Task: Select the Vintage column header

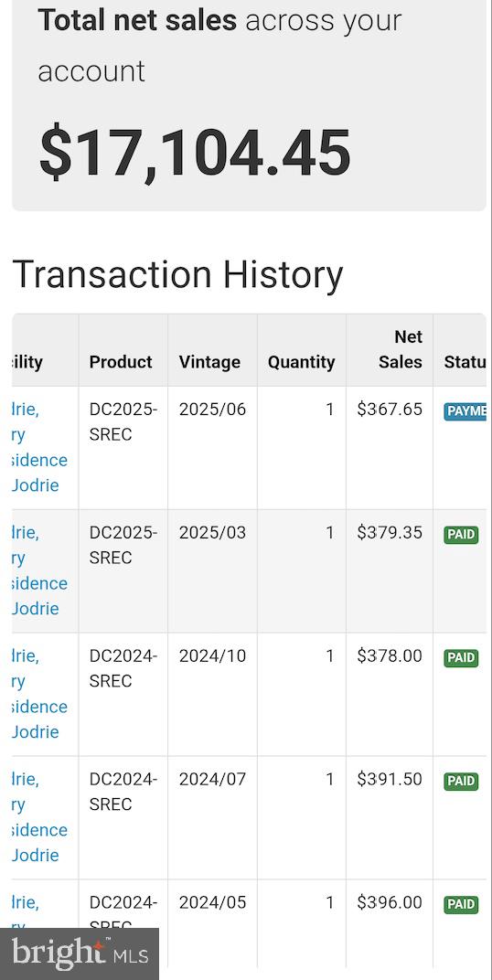Action: [209, 362]
